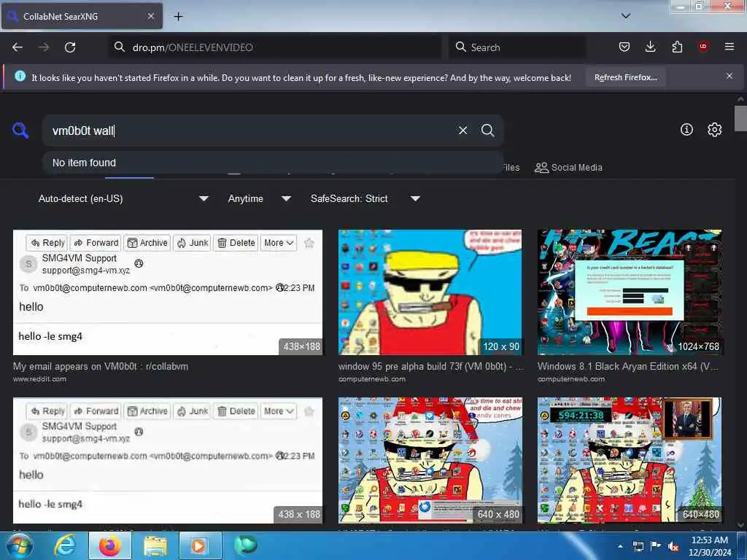Click the first 438×188 email thumbnail

pyautogui.click(x=168, y=292)
